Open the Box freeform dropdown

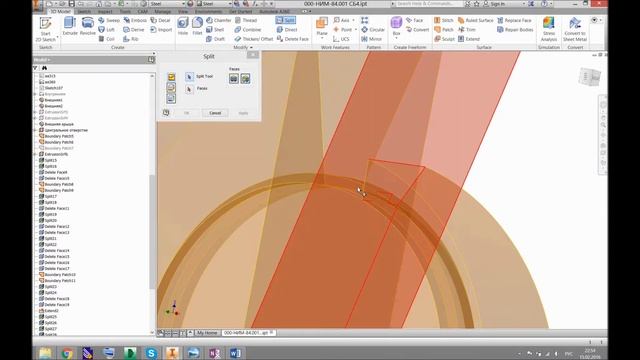click(x=396, y=38)
